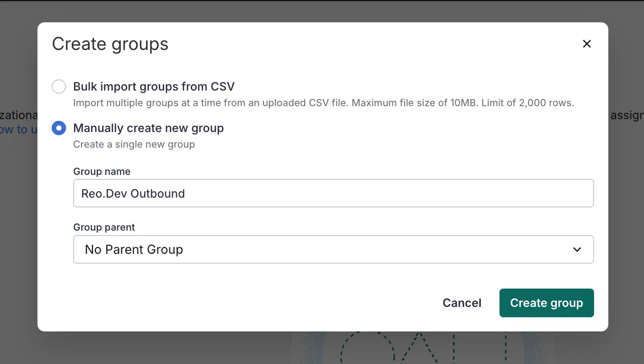Click the 'Create groups' dialog title
644x364 pixels.
(x=110, y=44)
